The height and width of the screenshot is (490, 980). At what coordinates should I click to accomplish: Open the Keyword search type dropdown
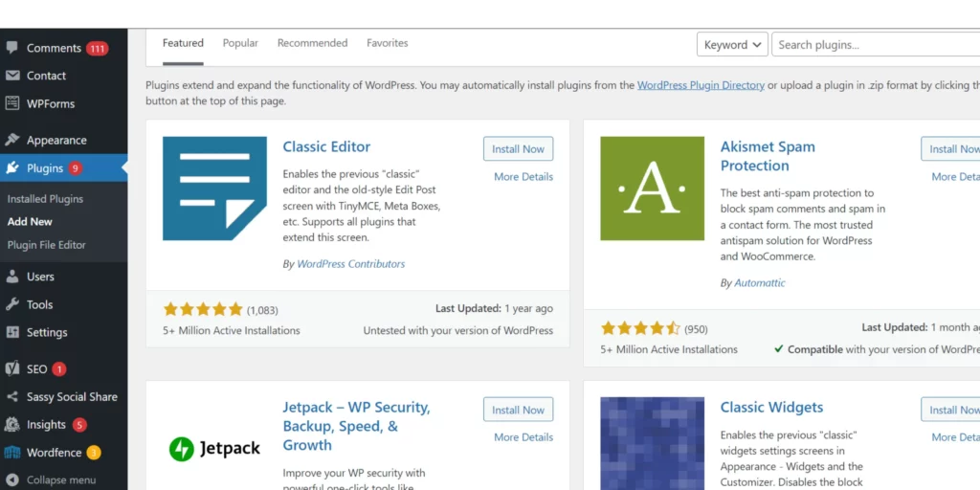(x=732, y=44)
